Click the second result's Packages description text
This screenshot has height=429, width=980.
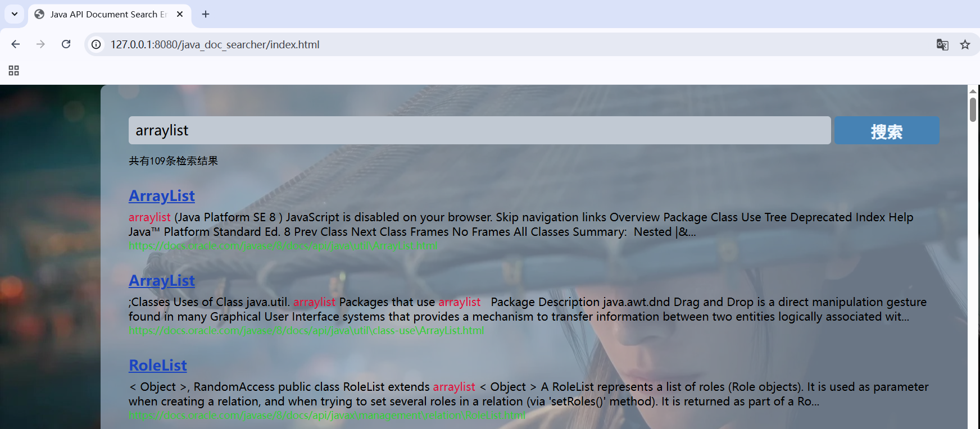click(528, 309)
